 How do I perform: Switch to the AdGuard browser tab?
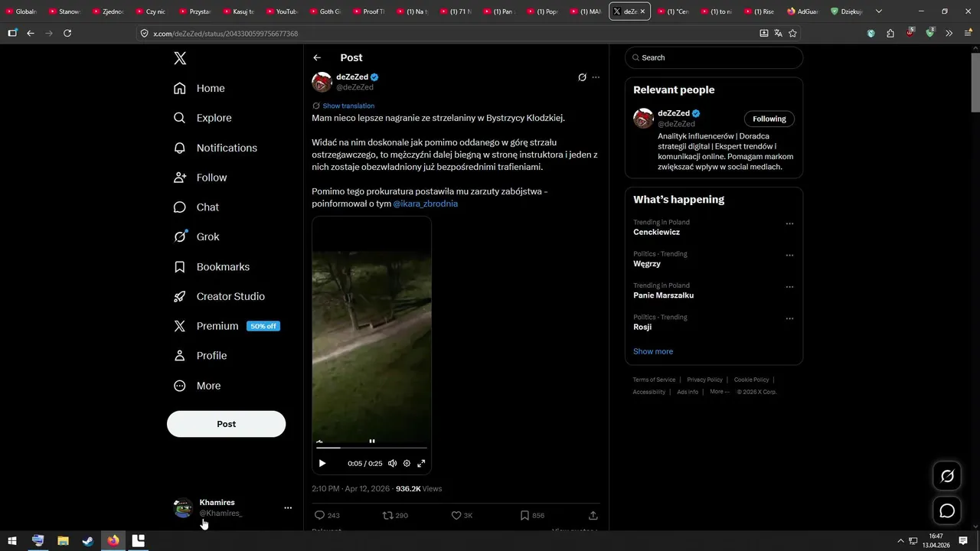tap(803, 11)
